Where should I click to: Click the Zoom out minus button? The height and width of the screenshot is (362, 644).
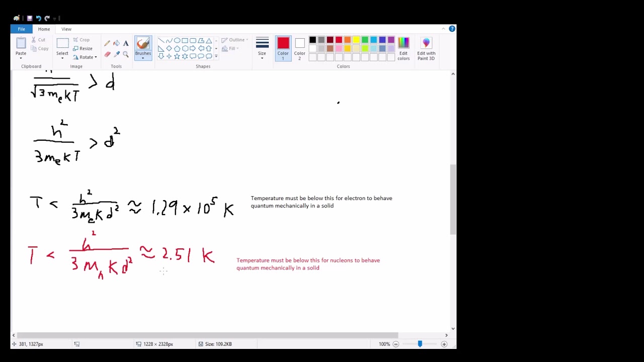pyautogui.click(x=396, y=344)
